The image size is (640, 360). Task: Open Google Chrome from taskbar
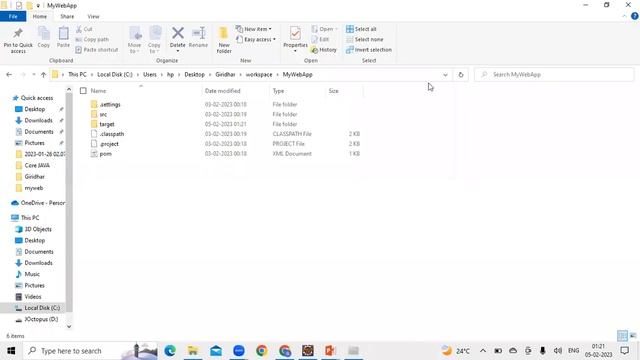tap(262, 351)
